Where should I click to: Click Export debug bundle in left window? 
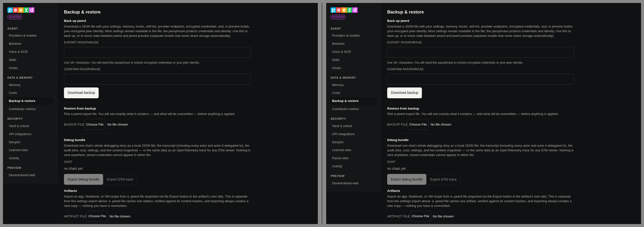click(83, 180)
